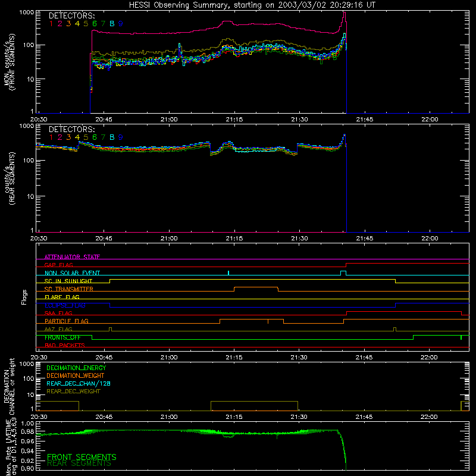Image resolution: width=476 pixels, height=476 pixels.
Task: Click 21:45 tick under rear segments plot
Action: click(365, 239)
